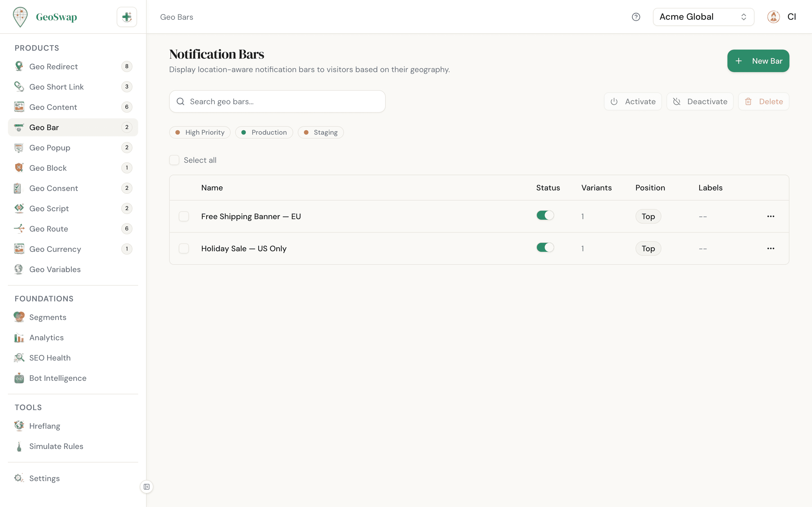The width and height of the screenshot is (812, 507).
Task: Turn off Holiday Sale — US Only
Action: pyautogui.click(x=545, y=248)
